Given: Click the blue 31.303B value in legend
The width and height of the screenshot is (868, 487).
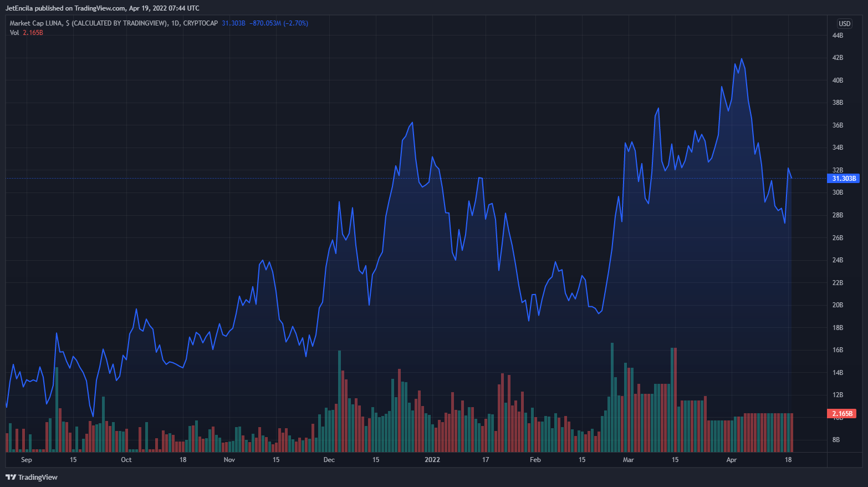Looking at the screenshot, I should click(x=233, y=23).
